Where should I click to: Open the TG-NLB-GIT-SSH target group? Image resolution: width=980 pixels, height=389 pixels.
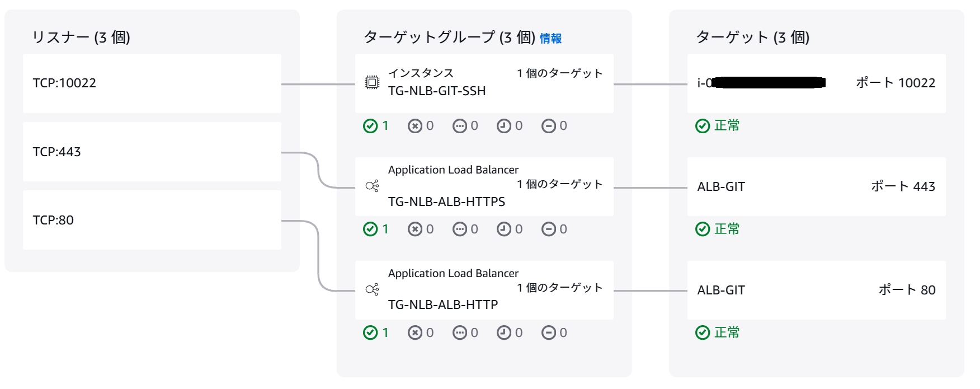437,91
